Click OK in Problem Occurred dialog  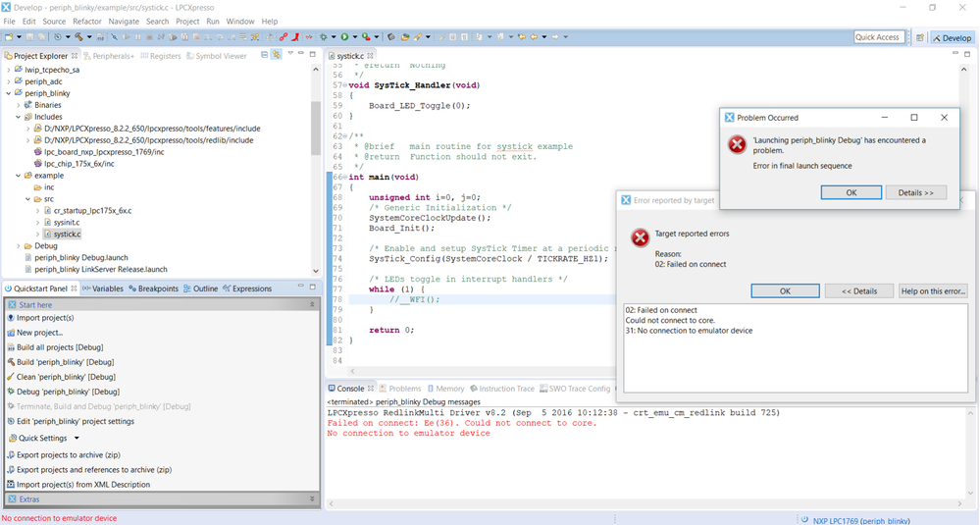coord(851,192)
